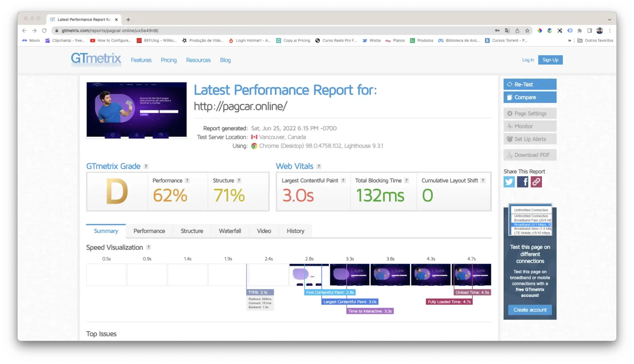Open the Chrome extensions puzzle icon
Viewport: 634px width, 364px height.
point(579,31)
